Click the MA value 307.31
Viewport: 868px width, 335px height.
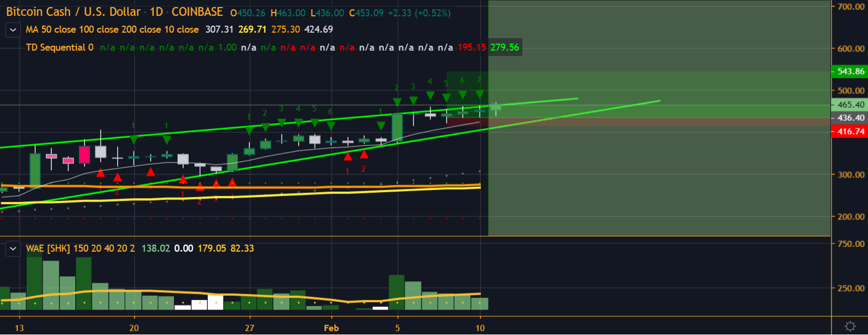[x=219, y=29]
